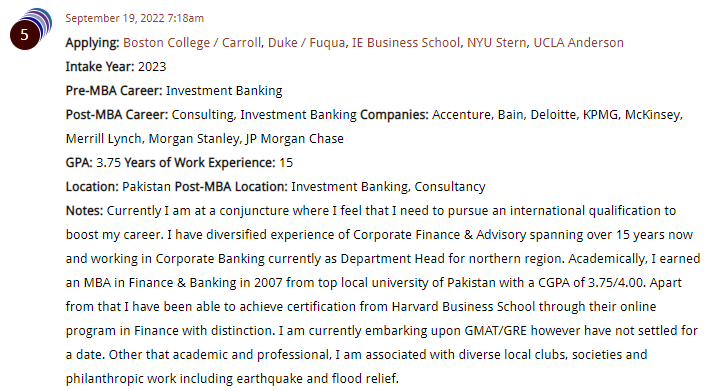This screenshot has height=391, width=711.
Task: Click the Post-MBA Career label
Action: pyautogui.click(x=117, y=115)
